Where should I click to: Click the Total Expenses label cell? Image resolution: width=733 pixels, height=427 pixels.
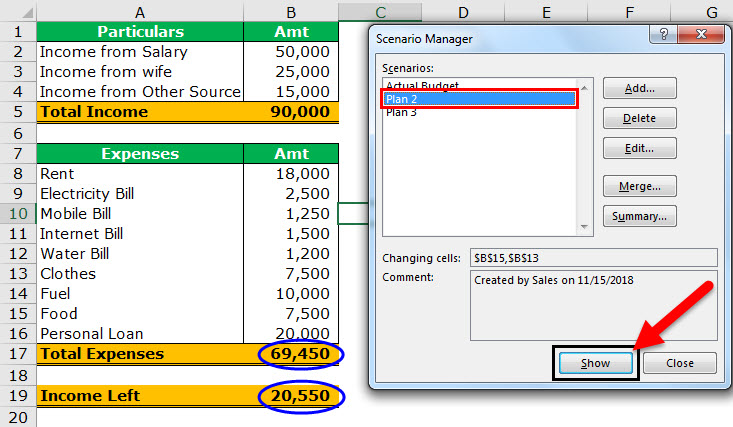[x=140, y=354]
